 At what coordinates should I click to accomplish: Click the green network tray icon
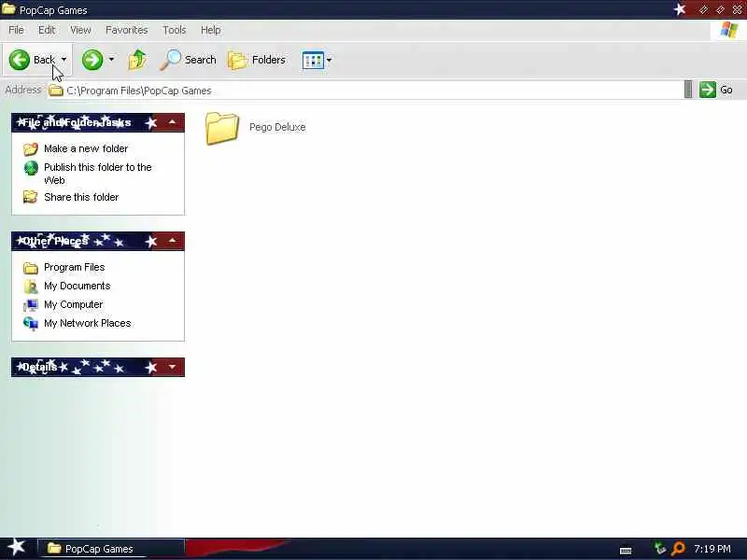pos(660,549)
